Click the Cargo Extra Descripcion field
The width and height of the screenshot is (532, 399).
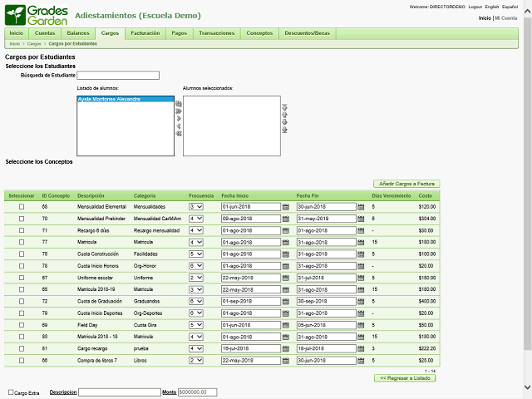point(120,392)
